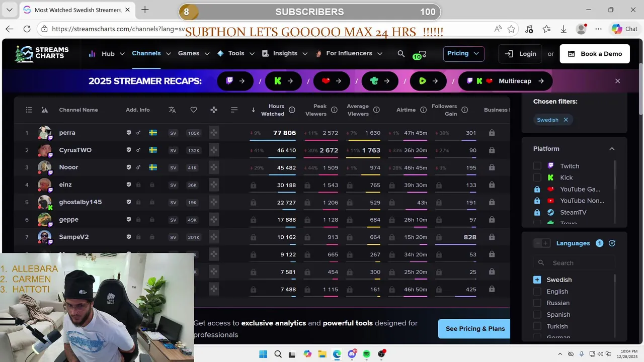Click the list view icon in table header
Screen dimensions: 644x362
tap(29, 110)
